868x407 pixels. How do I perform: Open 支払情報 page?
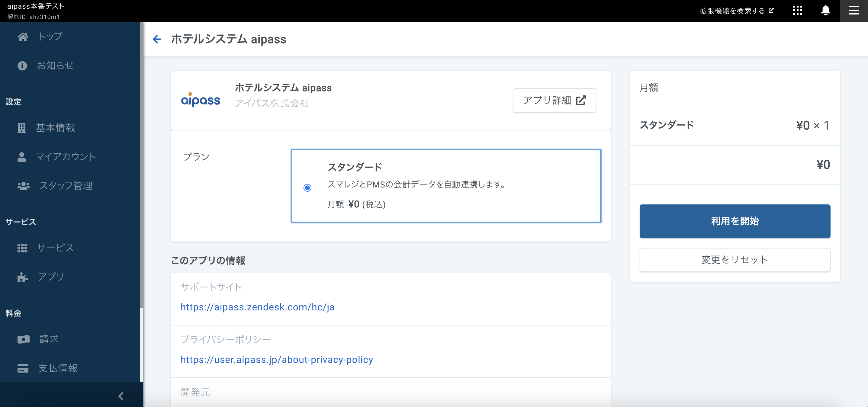pyautogui.click(x=58, y=368)
